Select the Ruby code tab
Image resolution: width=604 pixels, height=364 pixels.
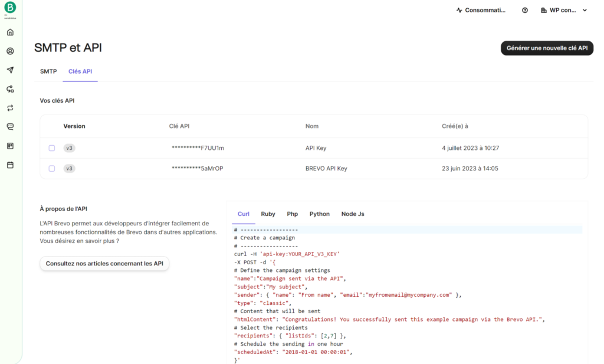pos(268,214)
